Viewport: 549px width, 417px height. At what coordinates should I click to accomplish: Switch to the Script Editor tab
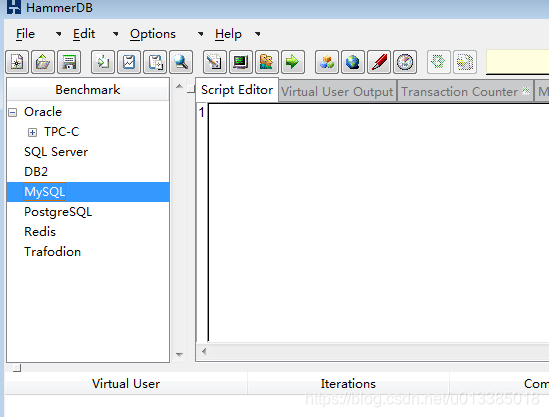[x=237, y=90]
